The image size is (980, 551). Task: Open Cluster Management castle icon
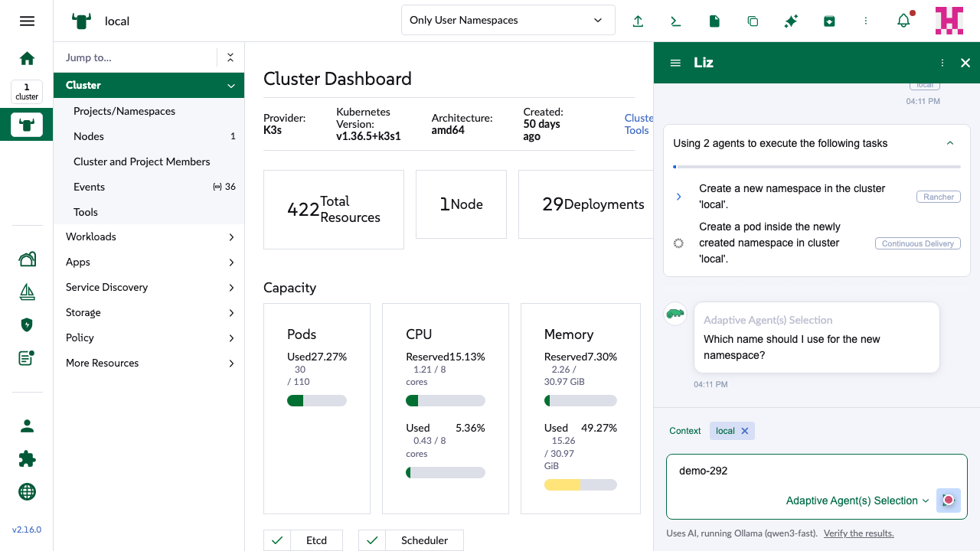pos(27,259)
